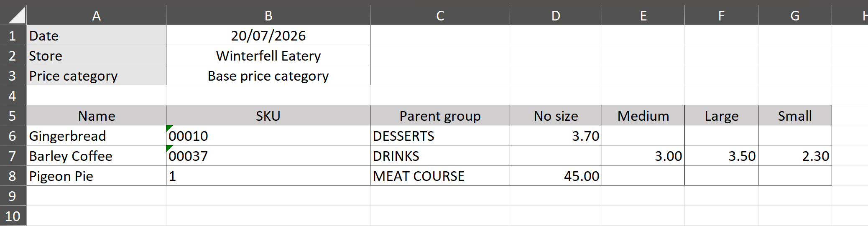Select column D header
The width and height of the screenshot is (868, 226).
tap(556, 15)
